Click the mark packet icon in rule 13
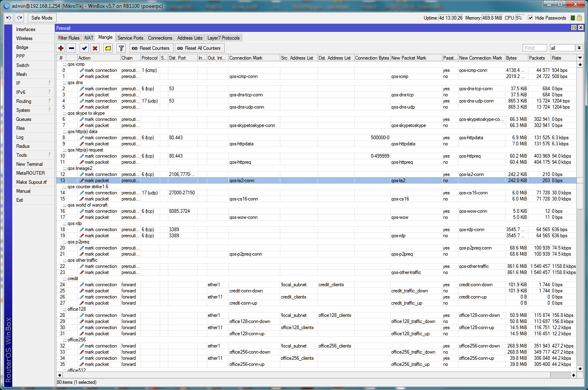 coord(82,181)
